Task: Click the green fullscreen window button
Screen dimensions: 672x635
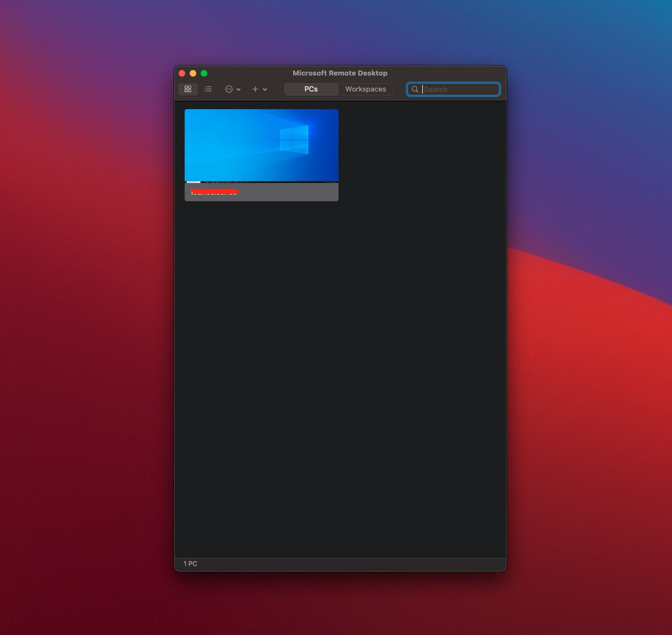Action: (204, 73)
